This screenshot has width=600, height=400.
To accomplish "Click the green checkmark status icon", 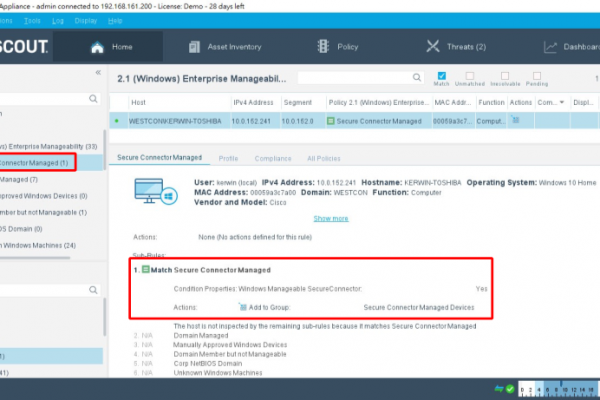I will pyautogui.click(x=510, y=389).
